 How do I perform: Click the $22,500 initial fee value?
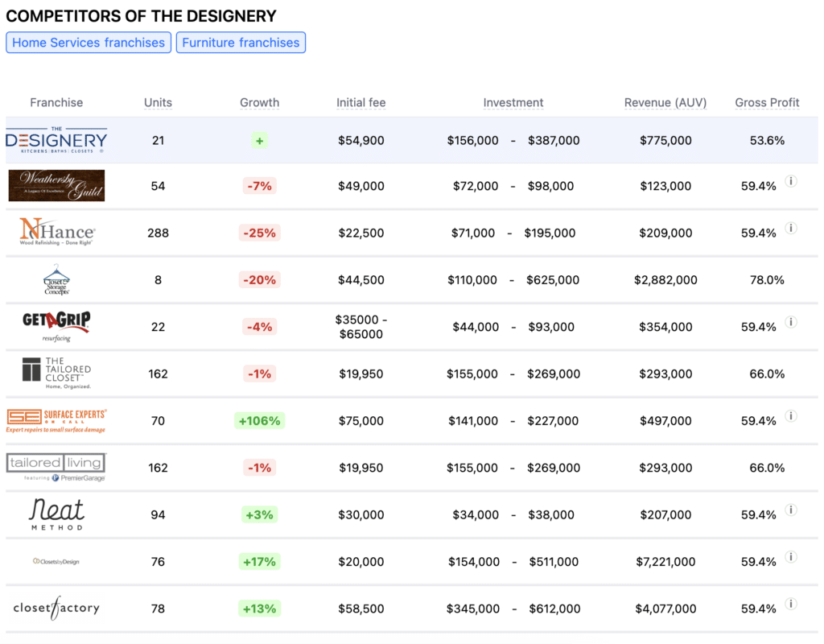(x=361, y=233)
